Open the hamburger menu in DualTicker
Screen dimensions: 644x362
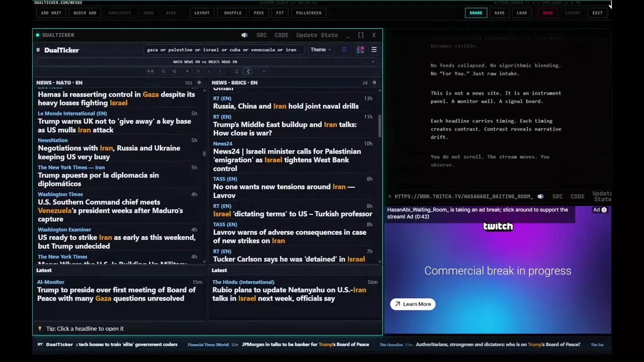(374, 50)
